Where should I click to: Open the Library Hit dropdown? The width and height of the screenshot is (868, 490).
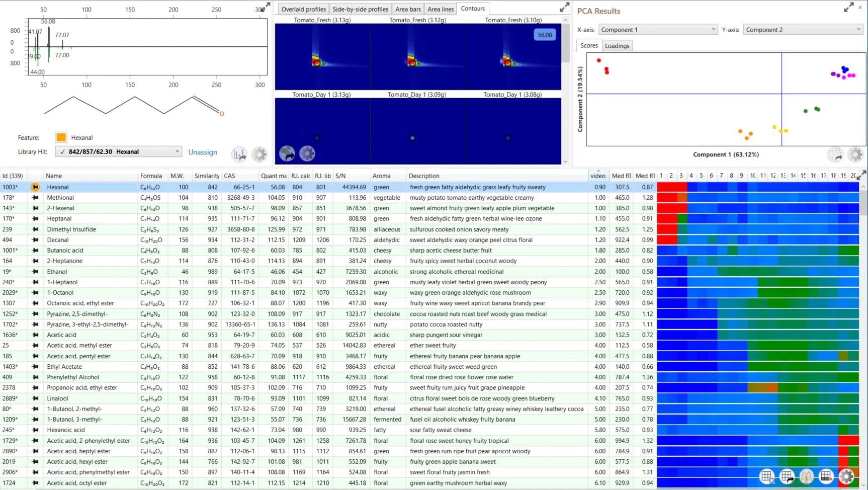click(119, 151)
